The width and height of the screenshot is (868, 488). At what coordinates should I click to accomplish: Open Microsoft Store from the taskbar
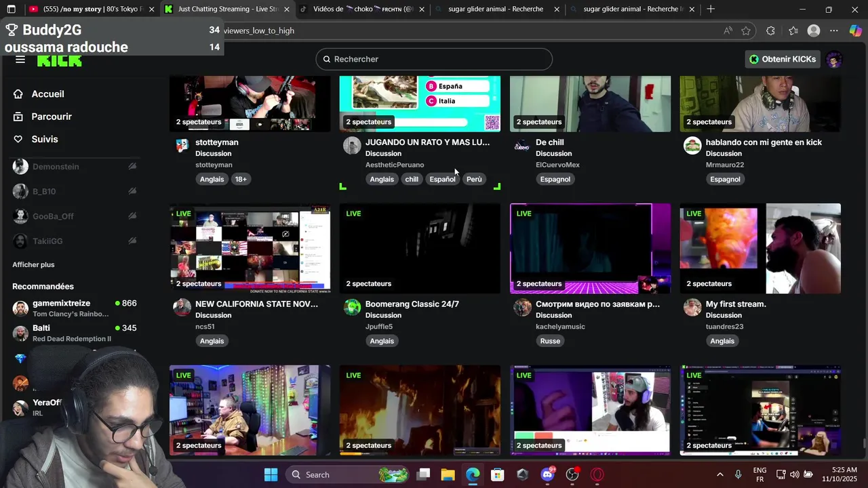[498, 474]
